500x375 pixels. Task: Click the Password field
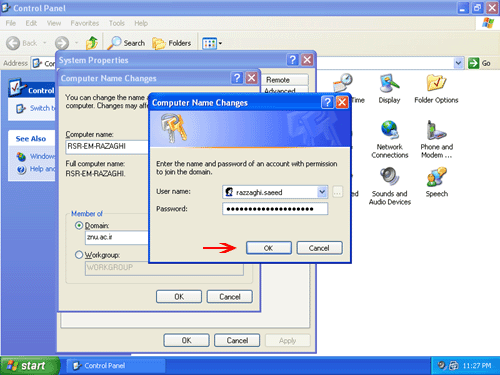275,209
